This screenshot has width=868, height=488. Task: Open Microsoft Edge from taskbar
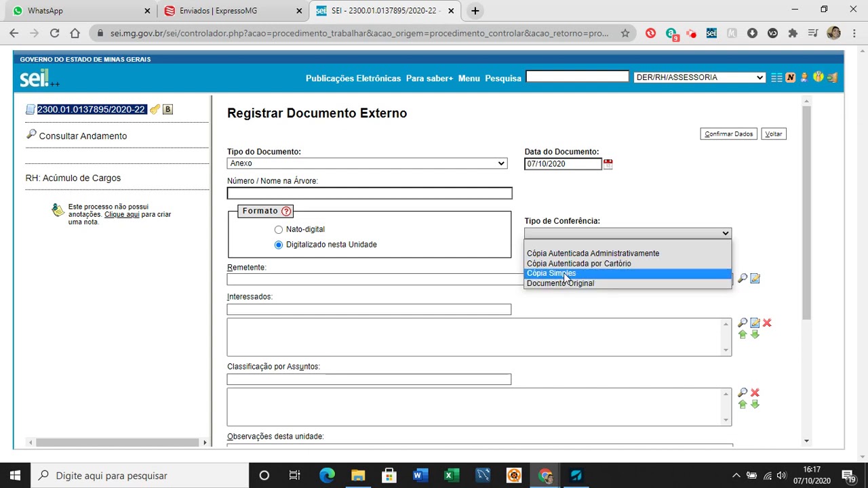(x=327, y=475)
